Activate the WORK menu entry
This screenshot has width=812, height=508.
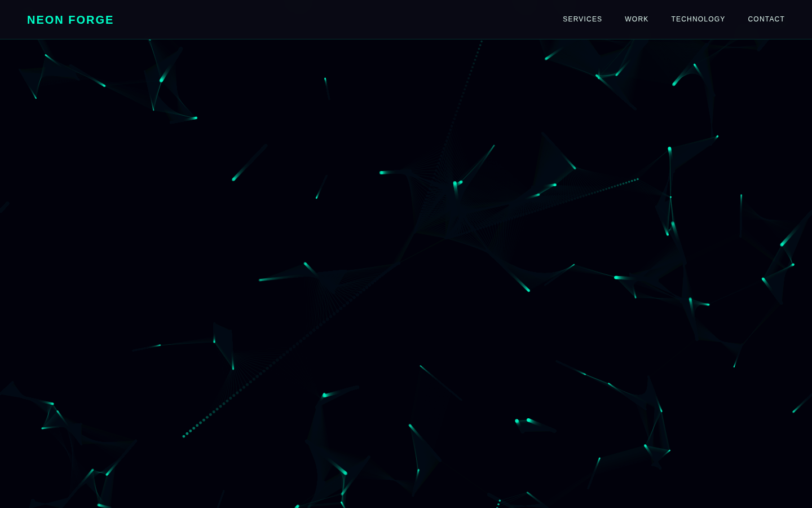click(637, 19)
